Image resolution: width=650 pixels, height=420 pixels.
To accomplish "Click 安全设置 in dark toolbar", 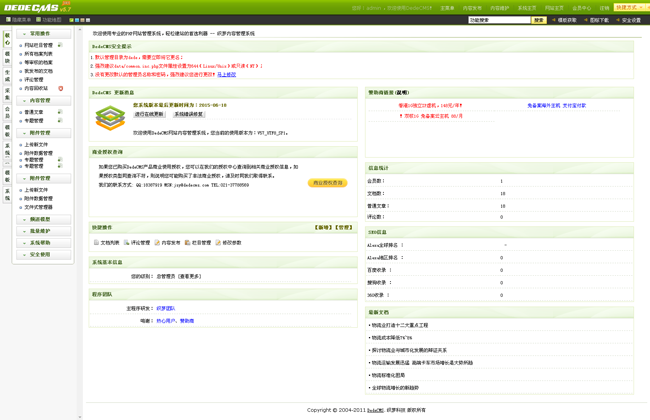I will [631, 20].
